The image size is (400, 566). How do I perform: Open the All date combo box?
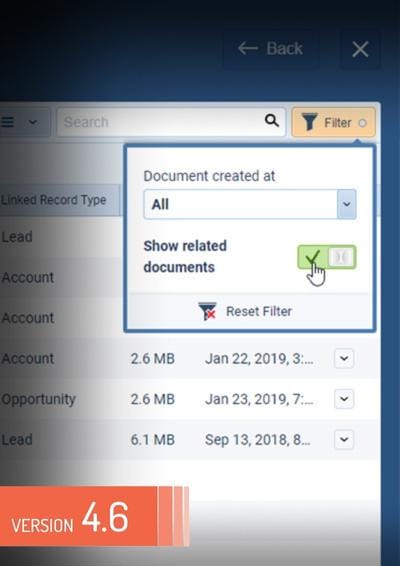pyautogui.click(x=250, y=204)
